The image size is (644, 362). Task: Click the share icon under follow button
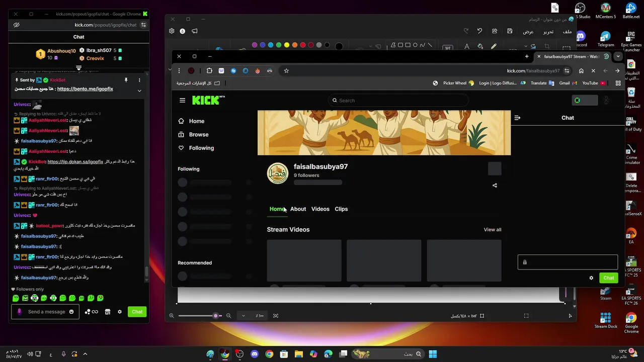coord(495,186)
